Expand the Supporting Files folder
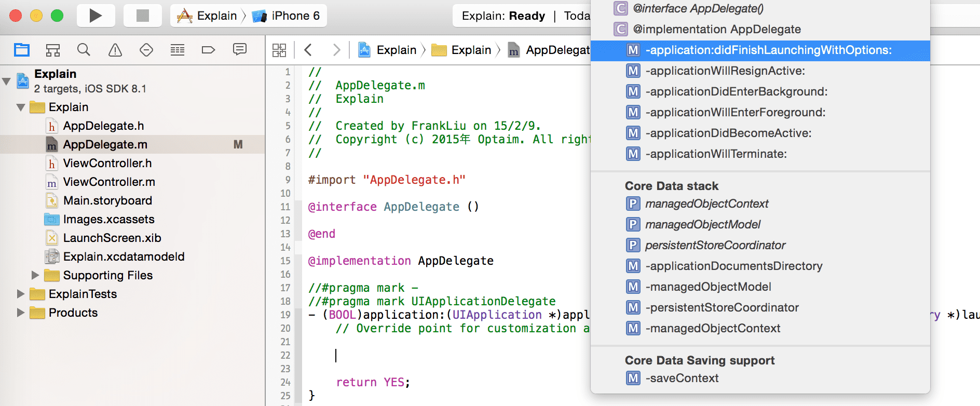 point(35,275)
